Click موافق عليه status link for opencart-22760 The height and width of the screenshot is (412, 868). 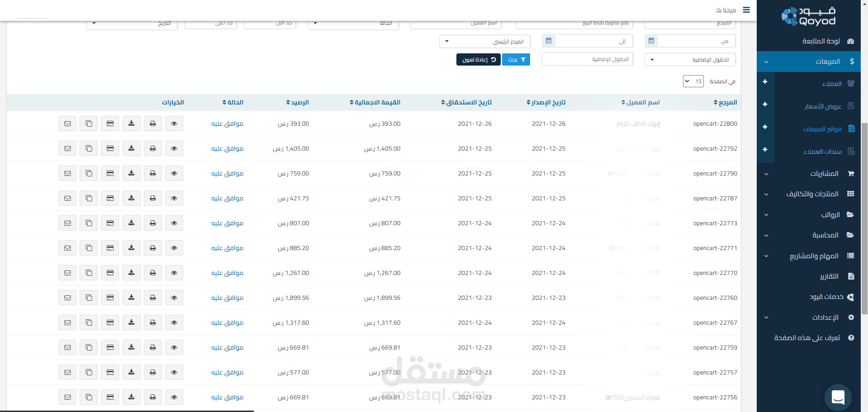pyautogui.click(x=227, y=298)
